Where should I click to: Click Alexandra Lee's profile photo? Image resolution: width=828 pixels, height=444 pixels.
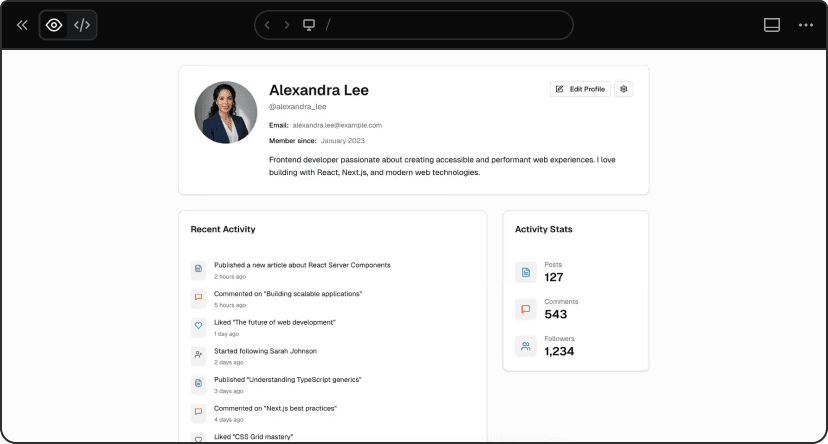(x=225, y=113)
